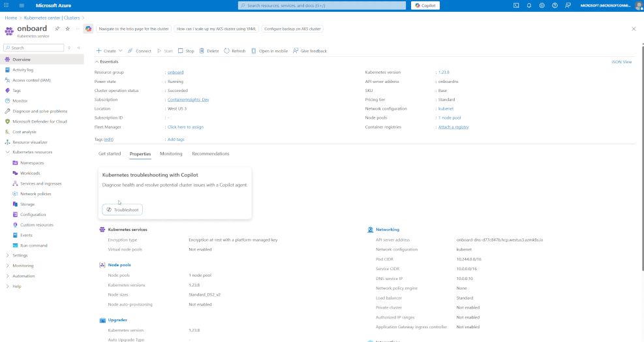This screenshot has width=644, height=342.
Task: Click Open in mobile
Action: [269, 51]
